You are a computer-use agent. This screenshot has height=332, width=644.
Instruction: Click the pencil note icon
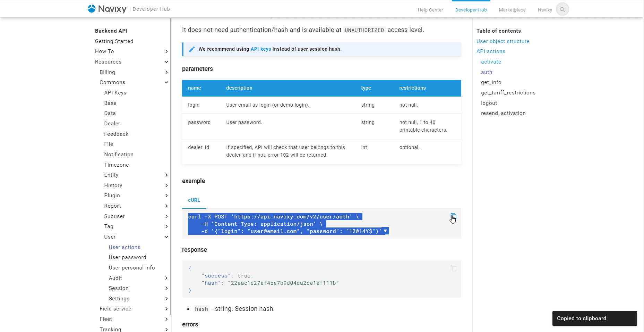tap(191, 49)
